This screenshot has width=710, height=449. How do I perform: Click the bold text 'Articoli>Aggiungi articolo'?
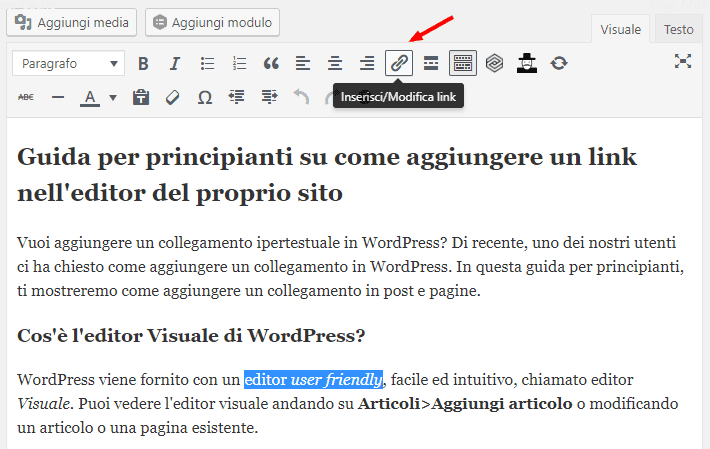(x=465, y=403)
